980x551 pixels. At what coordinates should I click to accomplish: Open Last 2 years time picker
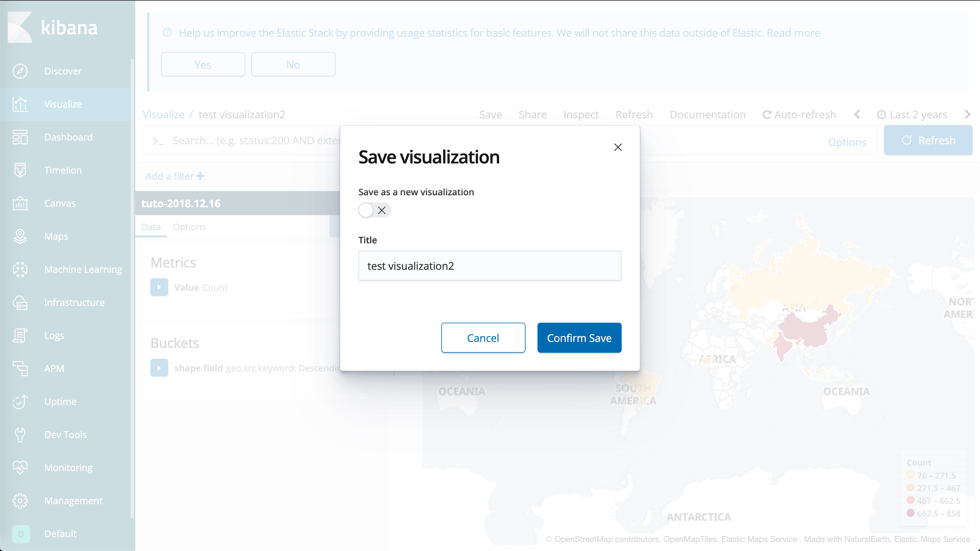click(912, 115)
